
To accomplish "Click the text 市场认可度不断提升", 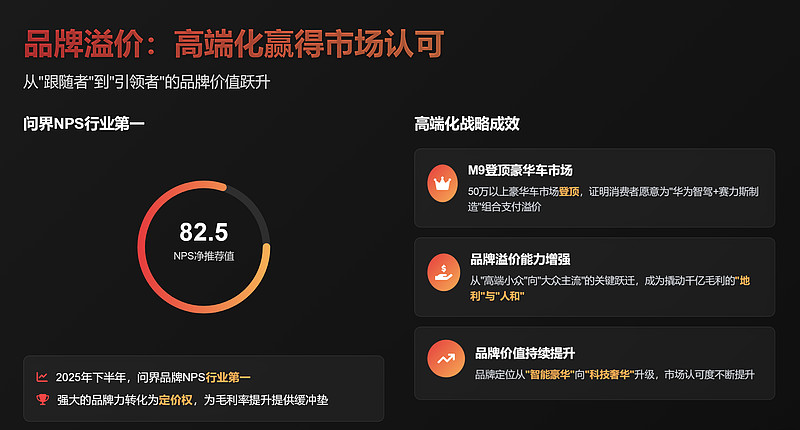I will [709, 375].
